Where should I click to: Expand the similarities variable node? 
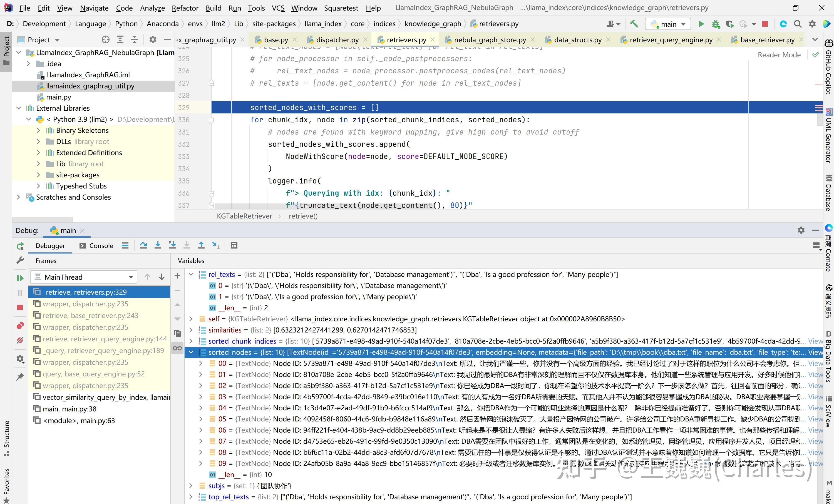tap(191, 330)
